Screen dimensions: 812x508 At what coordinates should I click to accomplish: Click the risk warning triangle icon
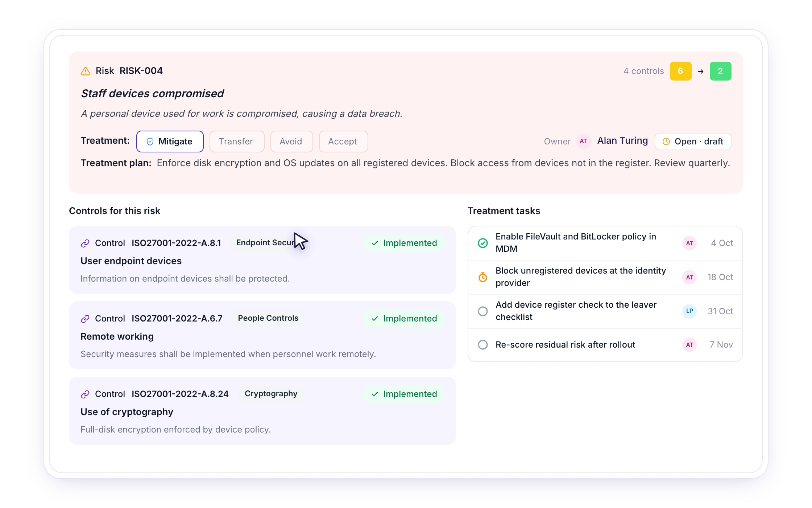[x=86, y=71]
